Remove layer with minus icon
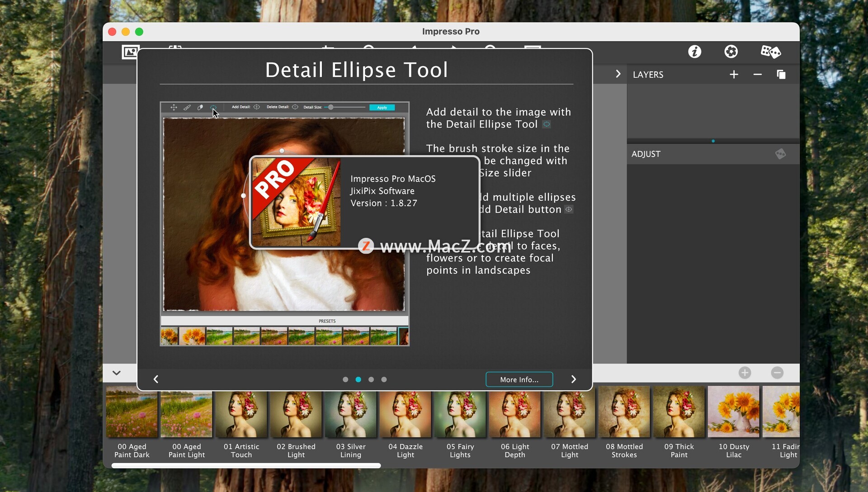This screenshot has height=492, width=868. pos(758,75)
